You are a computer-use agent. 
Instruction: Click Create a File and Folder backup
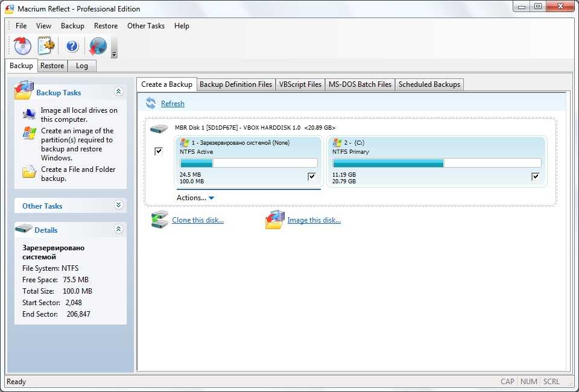tap(78, 174)
